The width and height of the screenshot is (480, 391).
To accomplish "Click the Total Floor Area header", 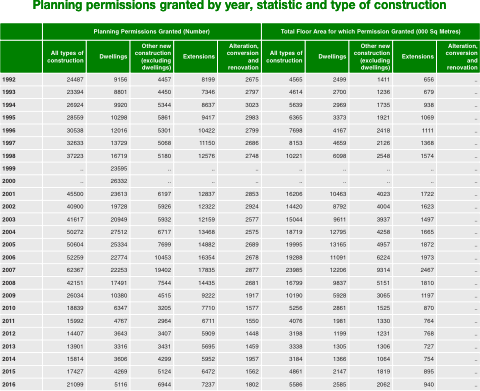I will (x=371, y=32).
